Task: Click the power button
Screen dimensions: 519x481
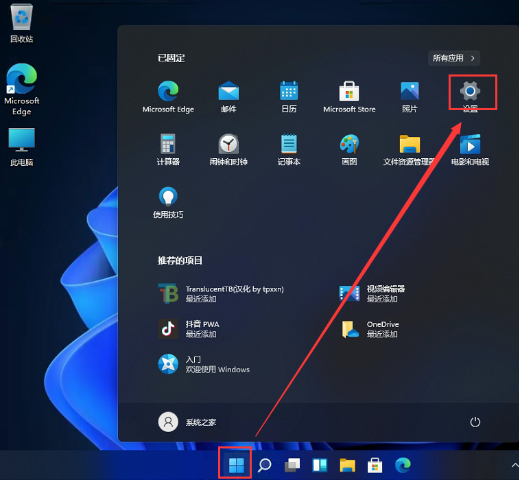Action: [x=475, y=422]
